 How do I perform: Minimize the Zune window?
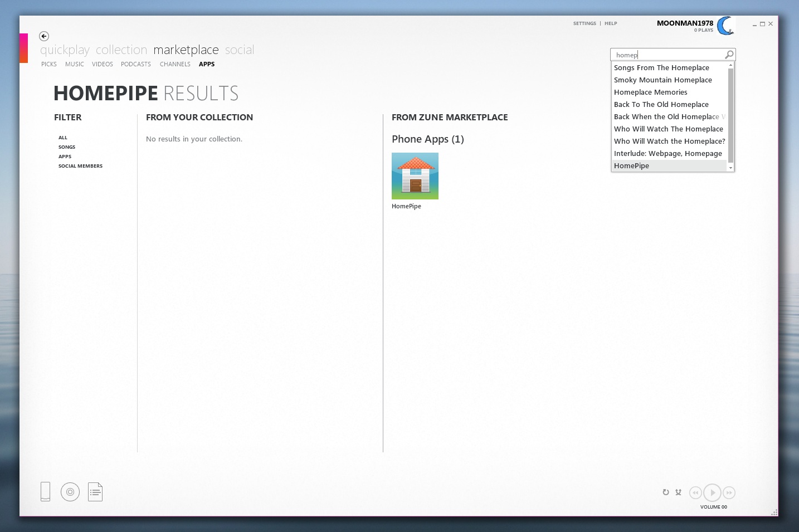coord(754,24)
